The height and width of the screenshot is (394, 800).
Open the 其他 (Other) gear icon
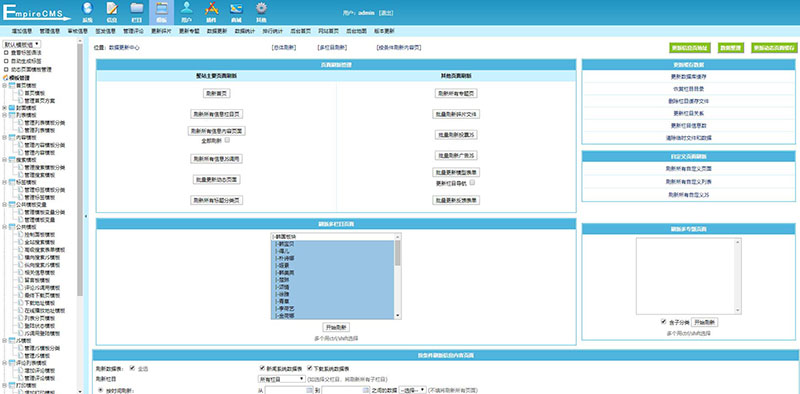coord(261,12)
